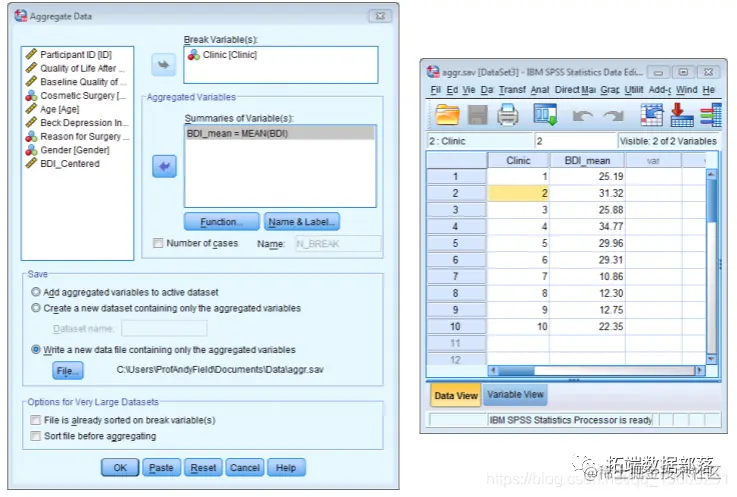The height and width of the screenshot is (497, 737).
Task: Open the Name & Label... button
Action: click(302, 221)
